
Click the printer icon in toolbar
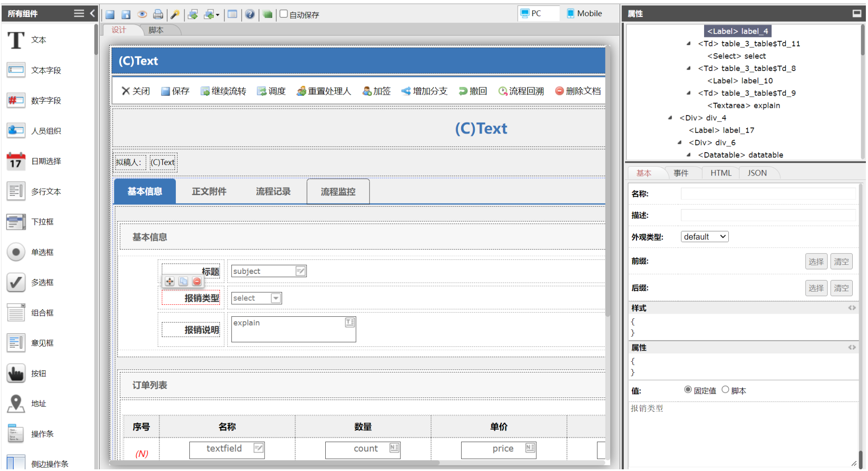pos(158,14)
